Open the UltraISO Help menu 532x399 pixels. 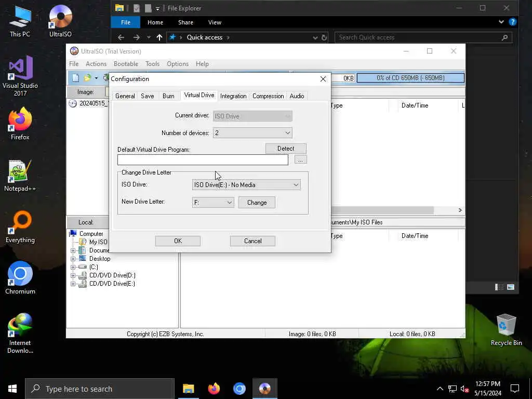click(202, 64)
